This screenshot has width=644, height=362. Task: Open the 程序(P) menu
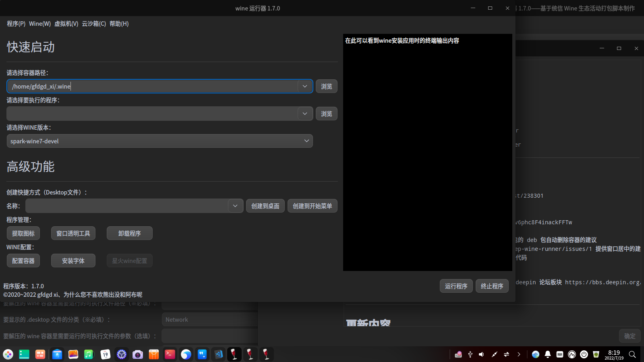[x=16, y=24]
